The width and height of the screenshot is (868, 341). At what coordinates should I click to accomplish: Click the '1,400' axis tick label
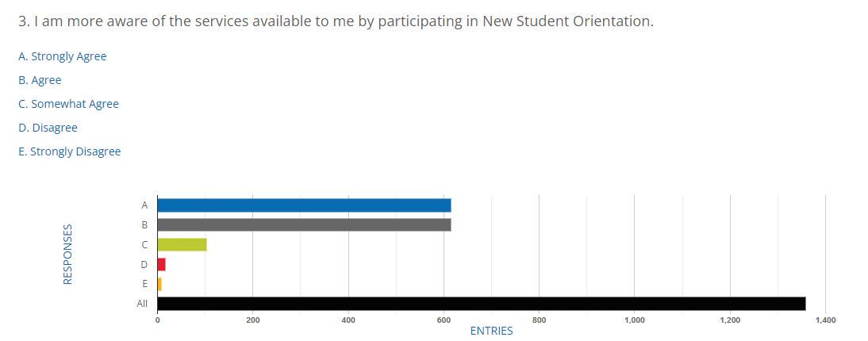[825, 320]
